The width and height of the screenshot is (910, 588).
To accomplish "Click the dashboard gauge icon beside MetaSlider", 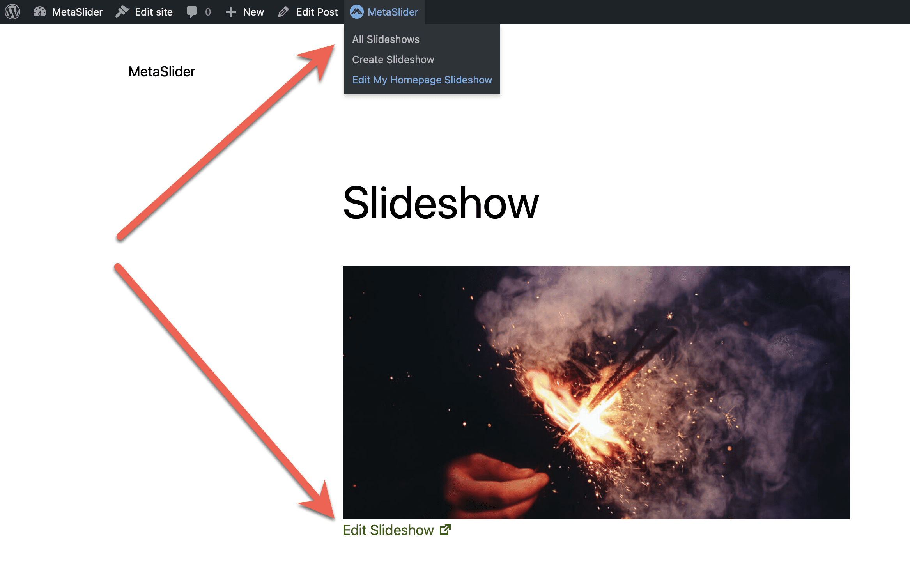I will (x=40, y=12).
